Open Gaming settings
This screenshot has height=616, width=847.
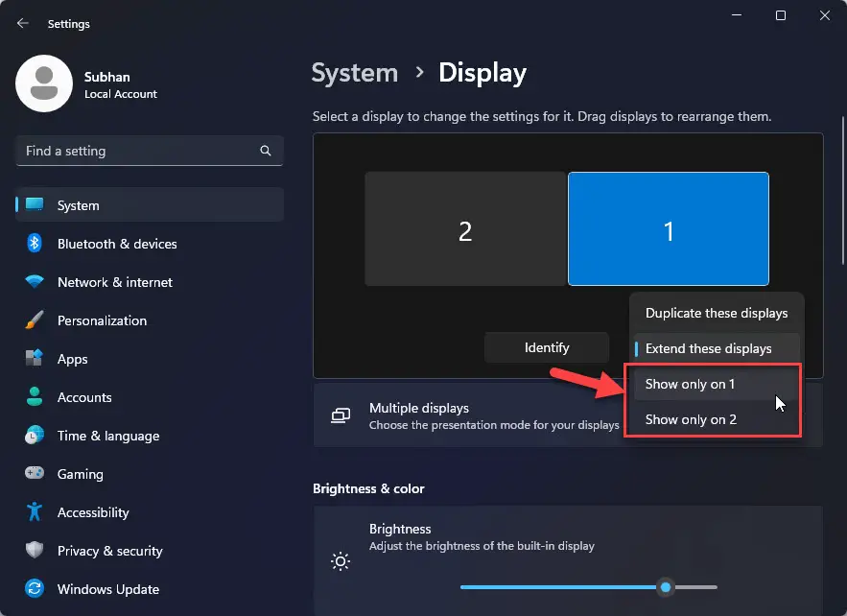pyautogui.click(x=150, y=474)
